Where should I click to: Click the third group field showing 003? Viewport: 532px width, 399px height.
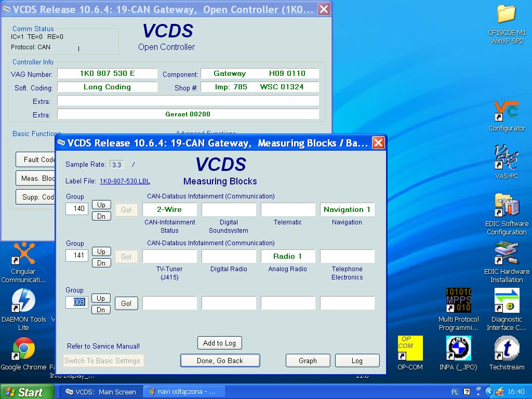tap(77, 302)
